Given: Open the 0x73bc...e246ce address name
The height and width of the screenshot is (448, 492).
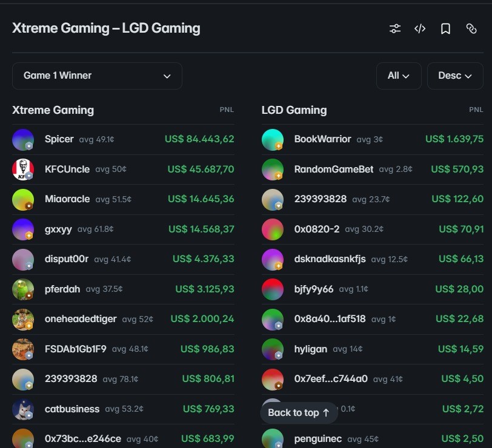Looking at the screenshot, I should coord(83,438).
